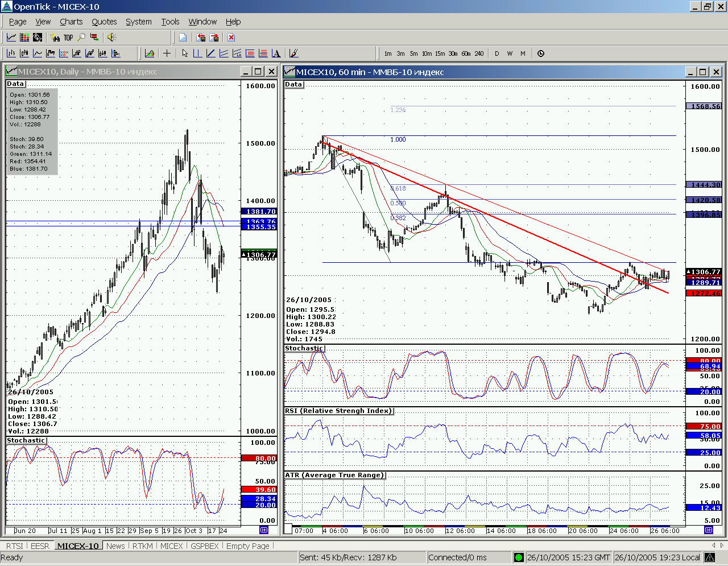Screen dimensions: 728x566
Task: Load saved page icon with left arrow
Action: coord(201,38)
